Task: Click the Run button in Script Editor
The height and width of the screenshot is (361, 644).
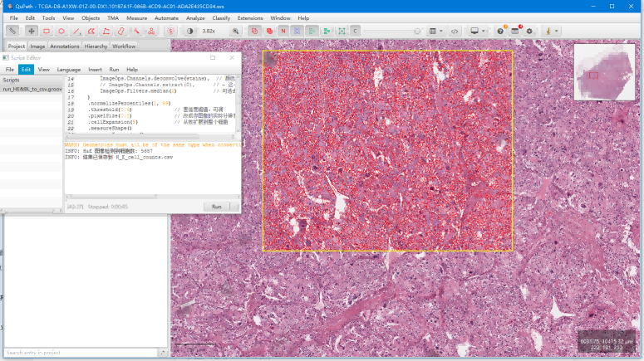Action: point(216,207)
